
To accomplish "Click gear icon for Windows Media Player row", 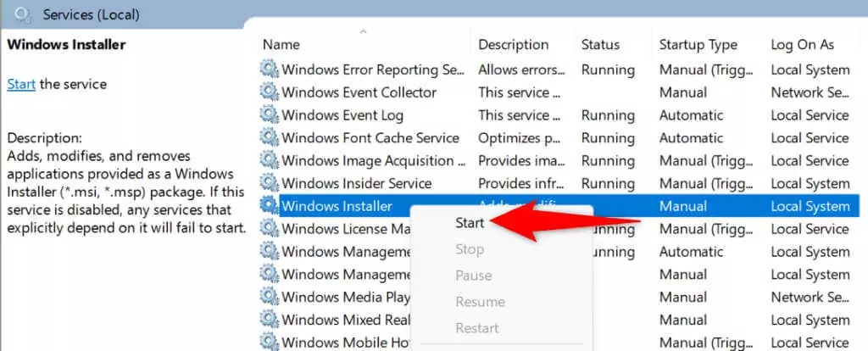I will pyautogui.click(x=270, y=297).
